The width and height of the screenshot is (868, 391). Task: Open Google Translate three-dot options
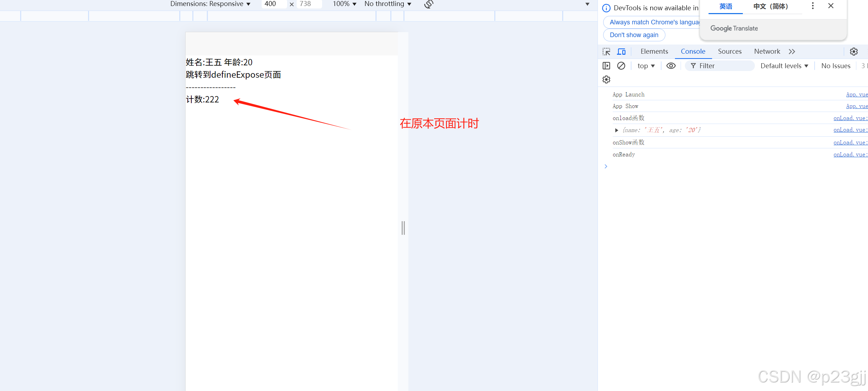click(813, 6)
